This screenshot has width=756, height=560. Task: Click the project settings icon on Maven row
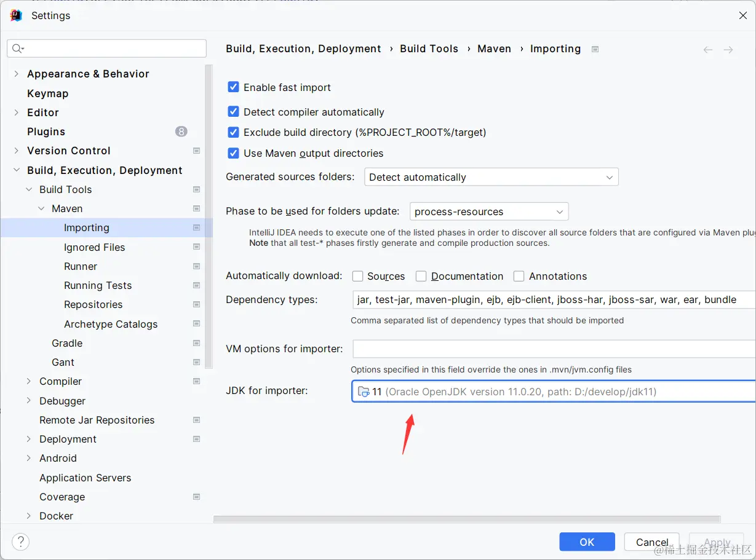pyautogui.click(x=196, y=208)
